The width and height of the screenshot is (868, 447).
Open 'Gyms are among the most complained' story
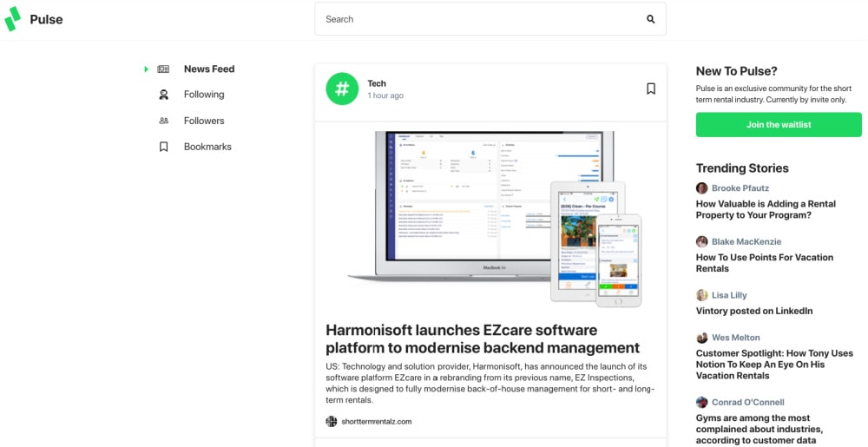click(x=759, y=430)
